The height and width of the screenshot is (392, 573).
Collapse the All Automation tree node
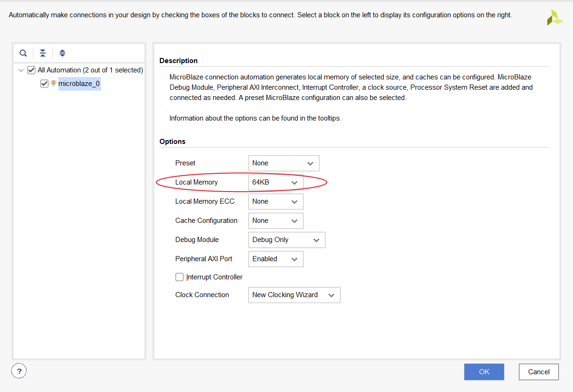click(21, 70)
